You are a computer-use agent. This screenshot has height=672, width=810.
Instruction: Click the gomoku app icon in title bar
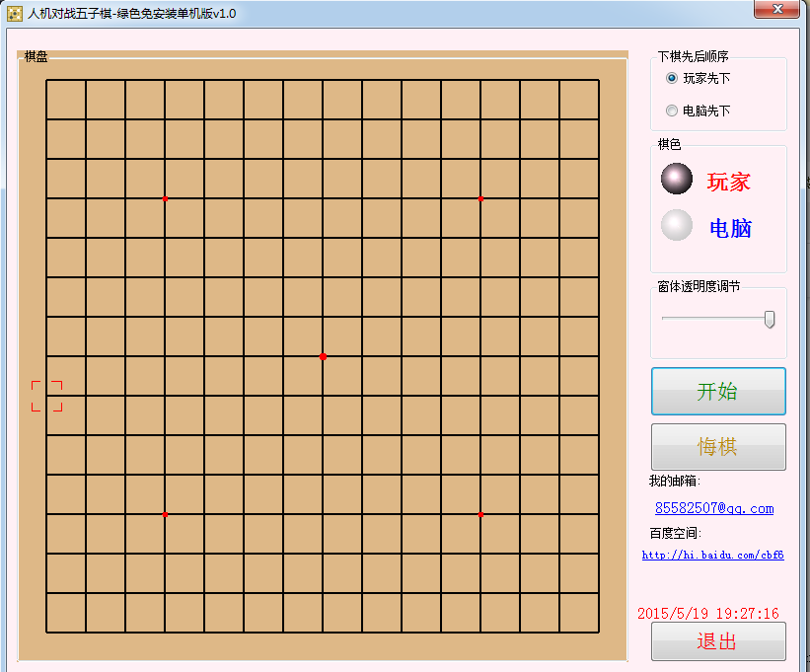pos(15,14)
